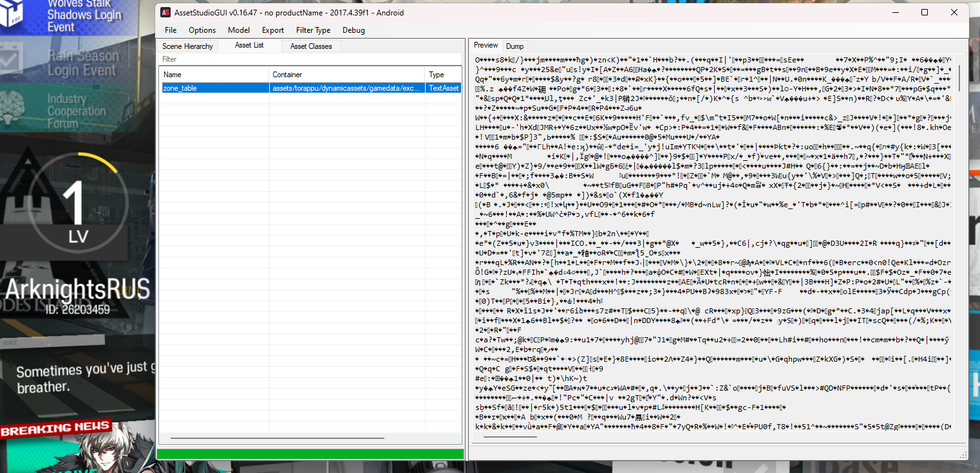Viewport: 980px width, 473px height.
Task: Select the Asset List tab
Action: (249, 45)
